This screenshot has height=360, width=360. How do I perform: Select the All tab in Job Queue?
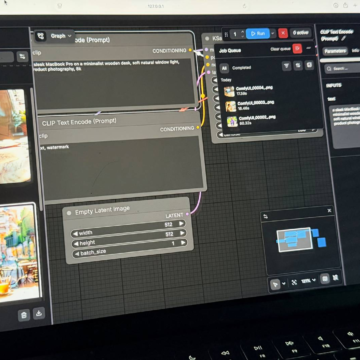pyautogui.click(x=224, y=68)
